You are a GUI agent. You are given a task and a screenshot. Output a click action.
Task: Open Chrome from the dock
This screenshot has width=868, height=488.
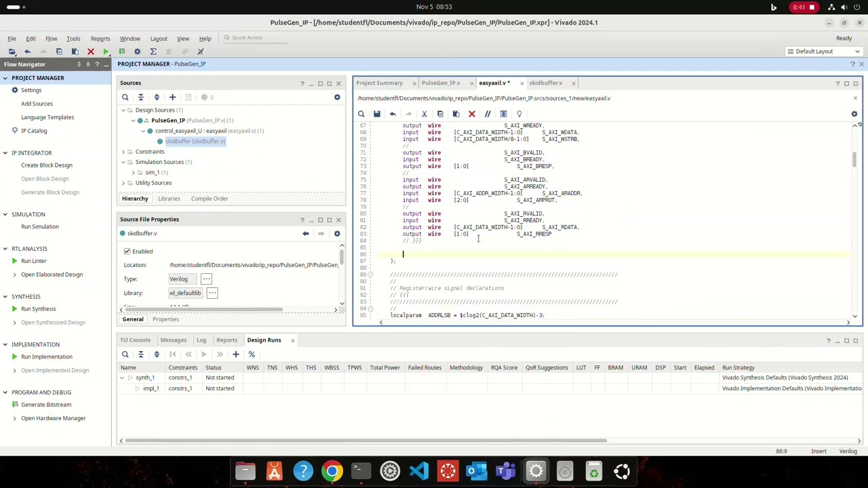coord(332,471)
